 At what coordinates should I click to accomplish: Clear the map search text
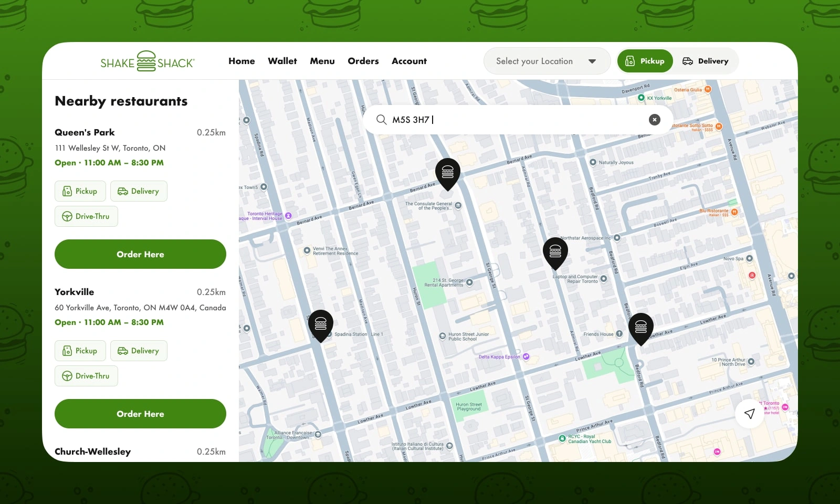655,120
